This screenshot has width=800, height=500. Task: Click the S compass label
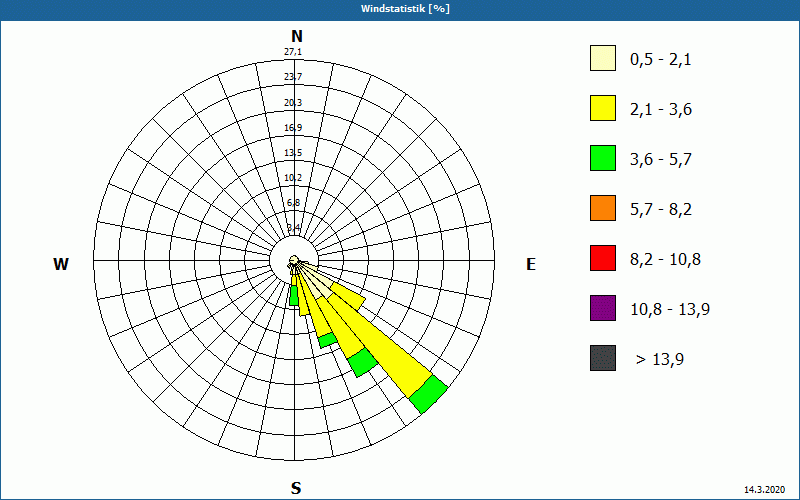296,488
